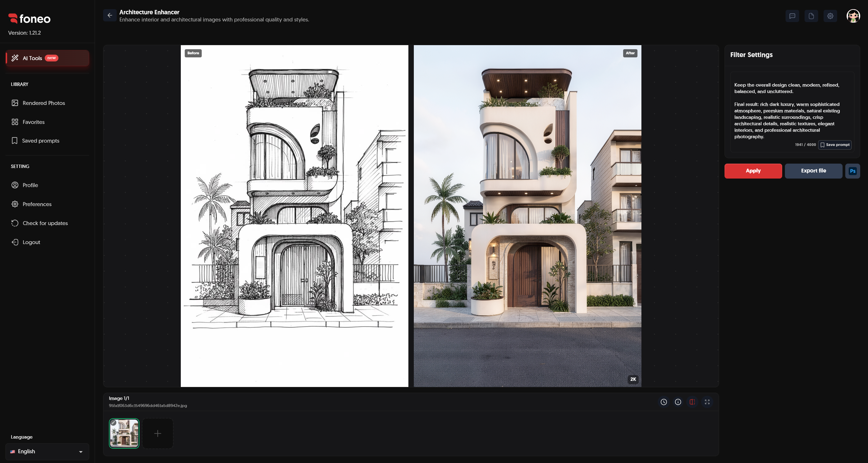Open the document icon in top bar

pyautogui.click(x=811, y=16)
